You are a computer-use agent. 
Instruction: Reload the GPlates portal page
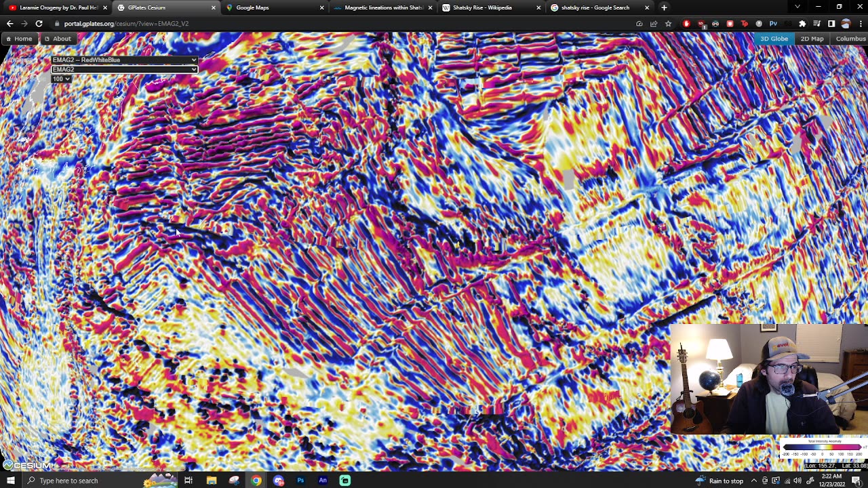click(x=39, y=24)
